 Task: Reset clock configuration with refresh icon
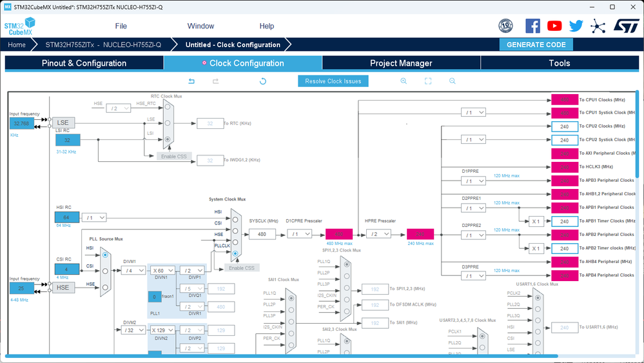(x=263, y=81)
